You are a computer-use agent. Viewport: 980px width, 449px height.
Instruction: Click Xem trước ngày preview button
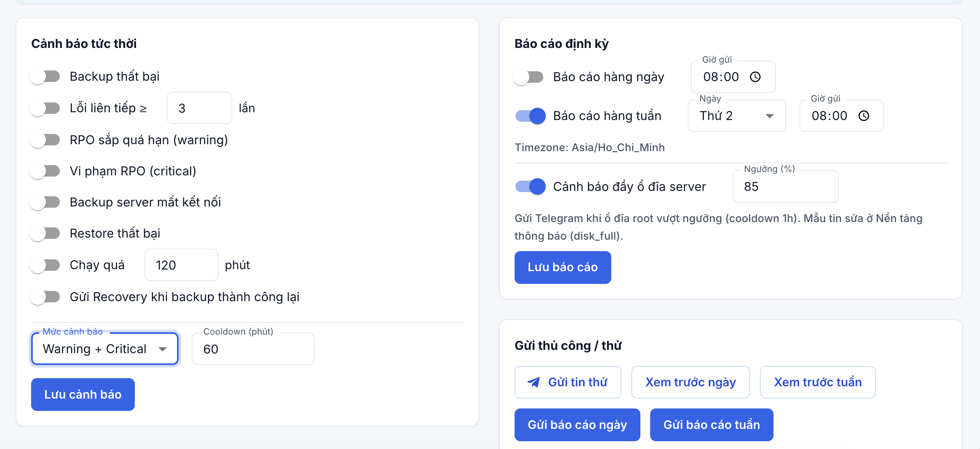click(690, 382)
